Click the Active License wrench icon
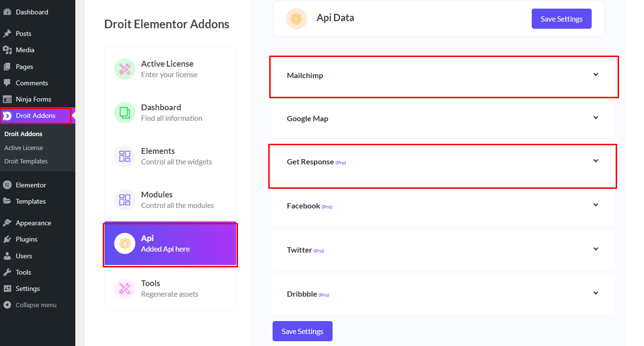This screenshot has height=346, width=644. (125, 69)
